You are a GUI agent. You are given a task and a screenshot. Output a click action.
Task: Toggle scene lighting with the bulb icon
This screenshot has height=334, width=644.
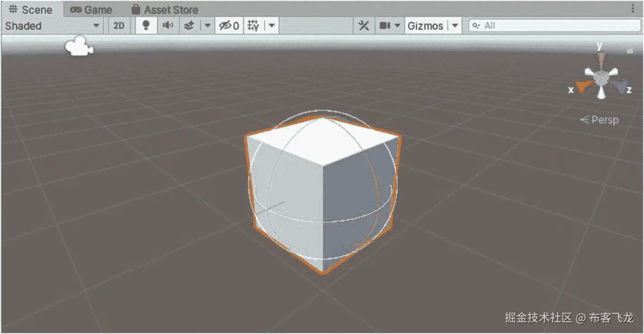click(x=146, y=26)
